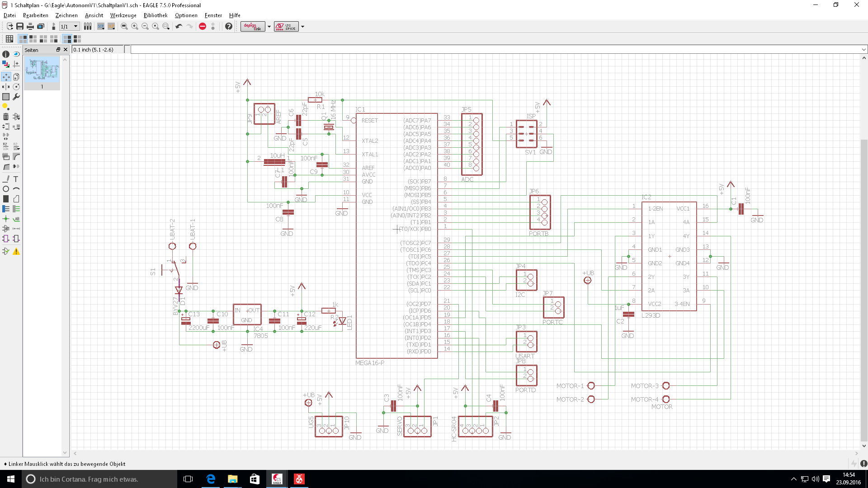The height and width of the screenshot is (488, 868).
Task: Open the Optionen menu
Action: point(186,15)
